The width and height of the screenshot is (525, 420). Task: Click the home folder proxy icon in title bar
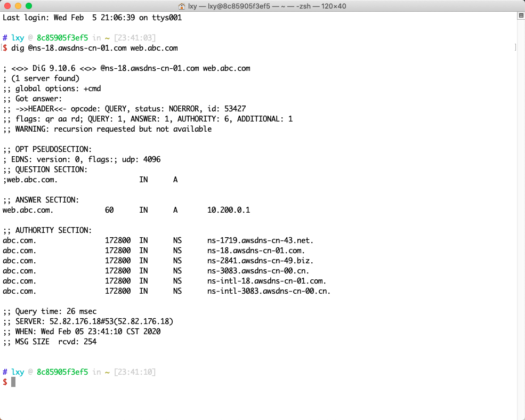coord(182,6)
